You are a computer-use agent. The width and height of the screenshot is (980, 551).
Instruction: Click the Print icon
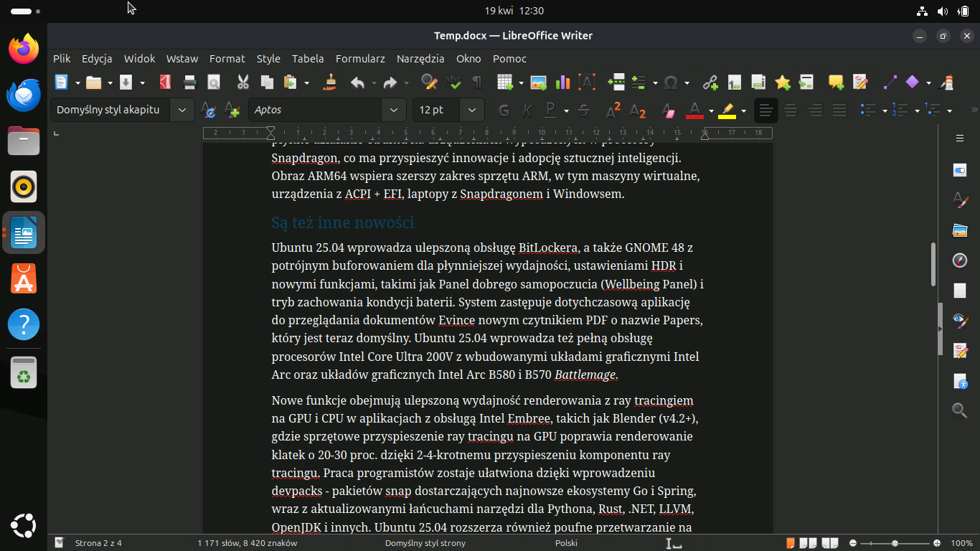(x=190, y=83)
